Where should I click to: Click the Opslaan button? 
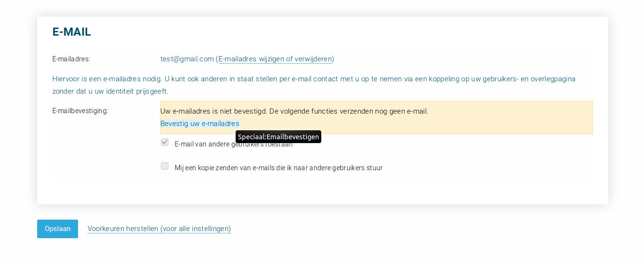pos(58,229)
